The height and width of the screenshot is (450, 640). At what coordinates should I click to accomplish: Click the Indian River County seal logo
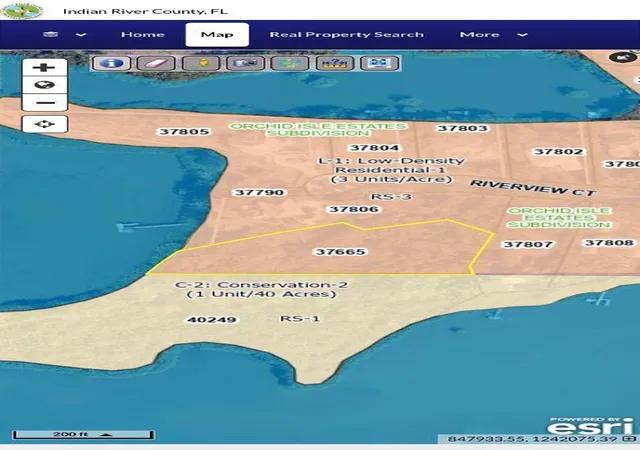tap(22, 10)
